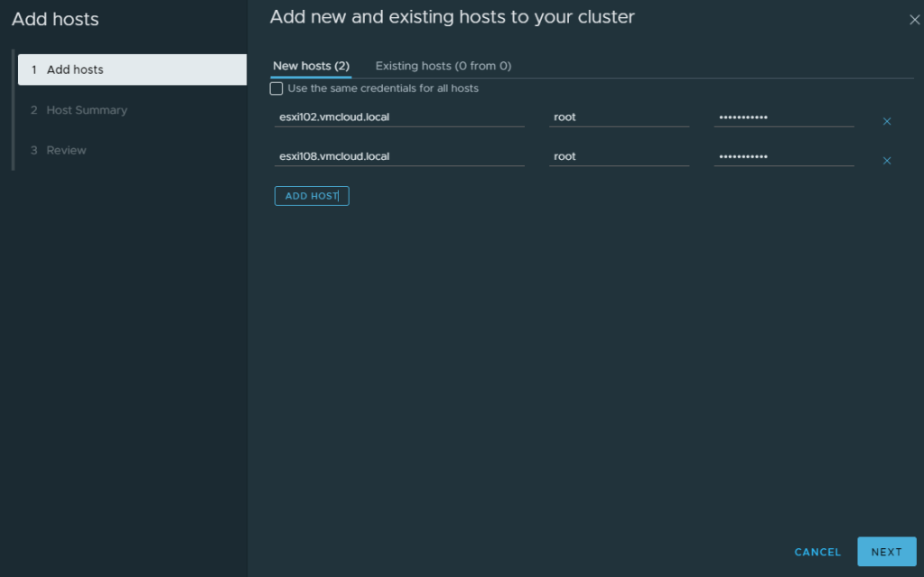Focus the username field for esxi108

point(619,156)
